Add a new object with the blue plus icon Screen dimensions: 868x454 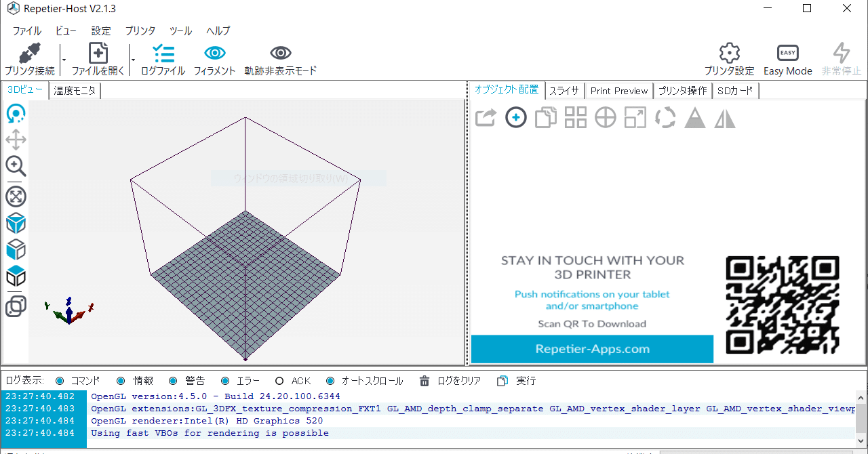click(x=515, y=117)
